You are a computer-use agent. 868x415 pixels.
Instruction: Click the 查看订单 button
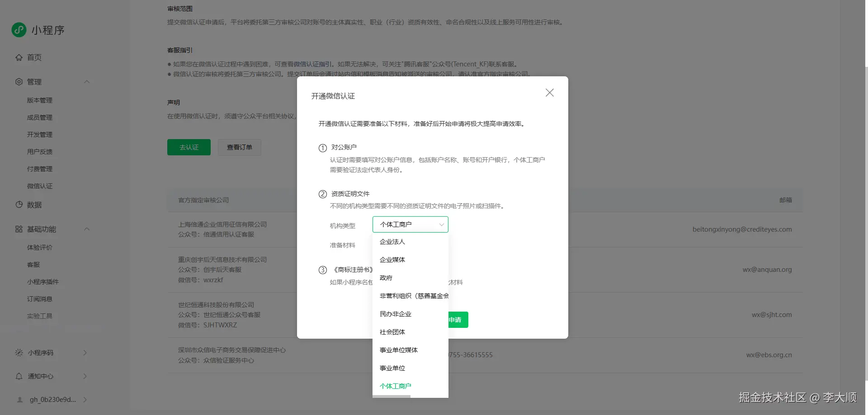coord(240,147)
